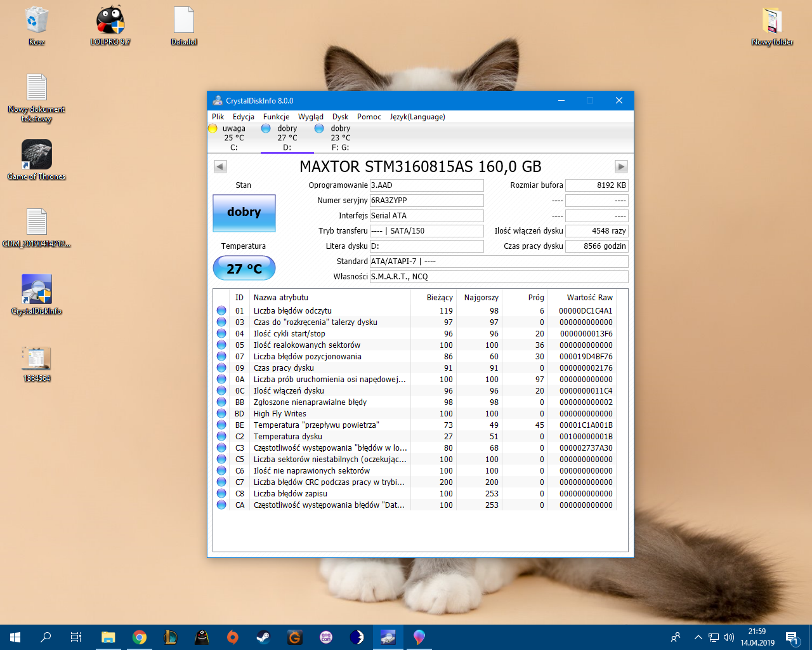Click the 27 °C temperature button
This screenshot has height=650, width=812.
[244, 269]
